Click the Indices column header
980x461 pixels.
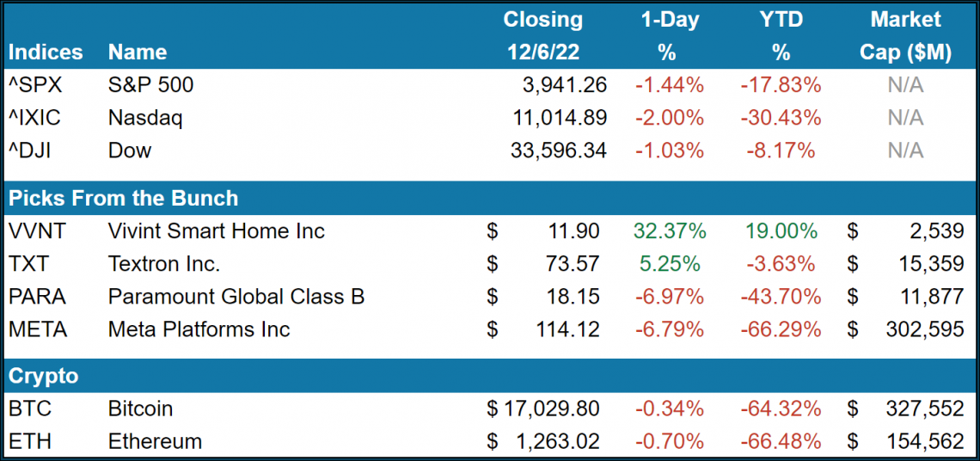click(44, 52)
